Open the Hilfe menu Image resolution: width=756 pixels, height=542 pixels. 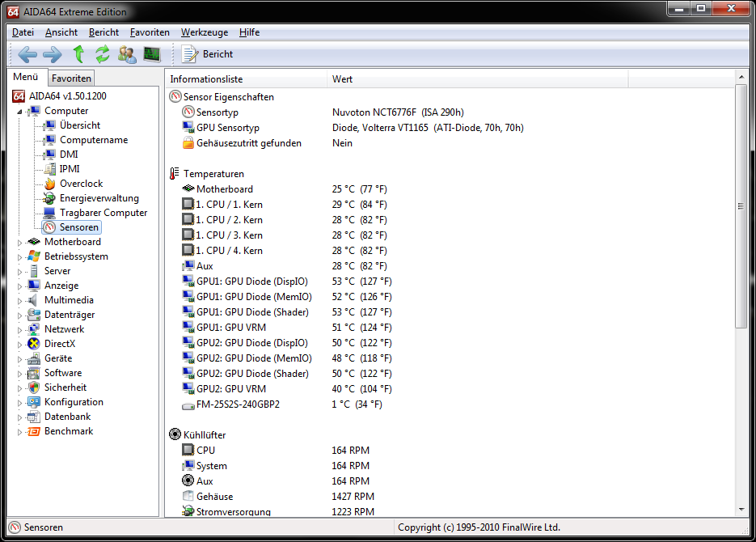tap(249, 32)
